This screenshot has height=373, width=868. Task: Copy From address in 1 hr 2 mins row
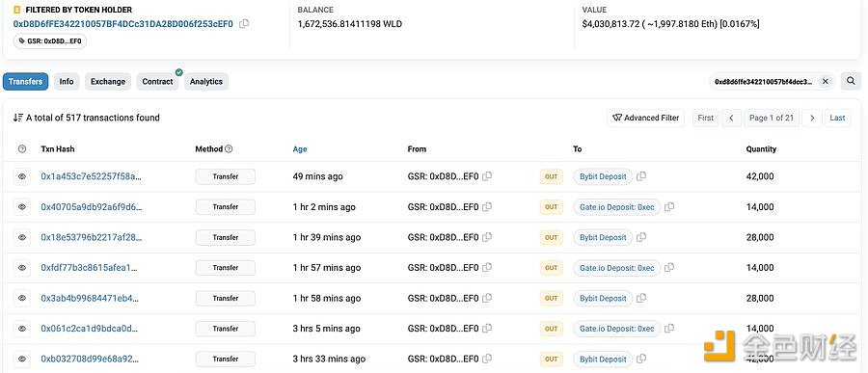pyautogui.click(x=487, y=207)
